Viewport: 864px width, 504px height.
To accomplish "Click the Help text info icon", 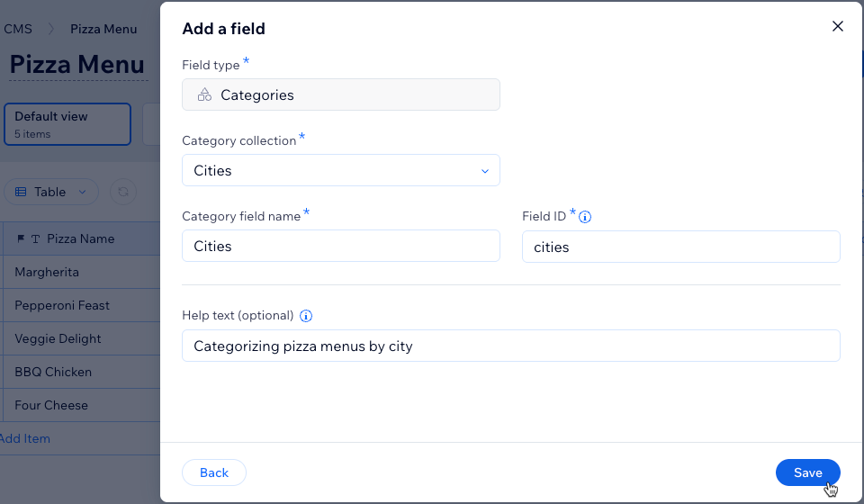I will click(x=306, y=316).
